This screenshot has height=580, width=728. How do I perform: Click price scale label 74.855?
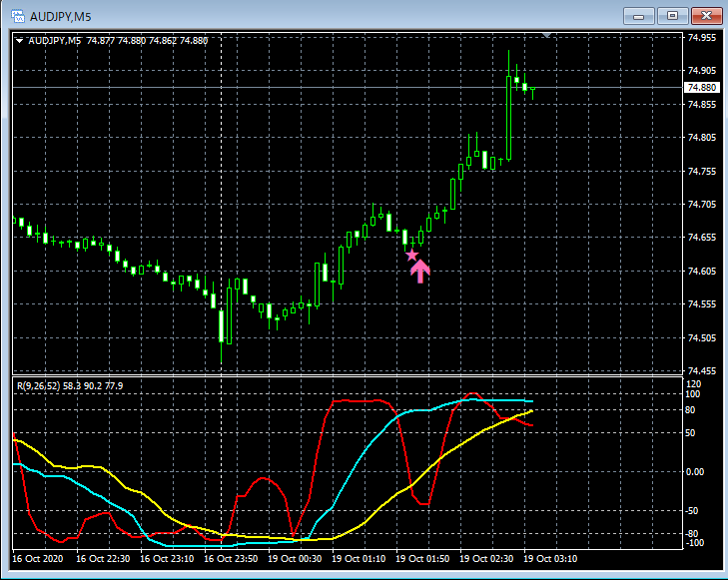pyautogui.click(x=701, y=105)
